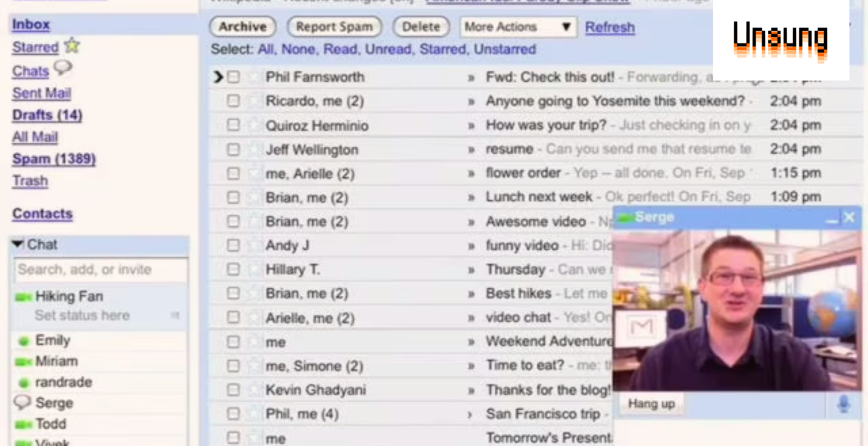Select the Phil Farnsworth email checkbox
The height and width of the screenshot is (446, 868).
click(233, 77)
